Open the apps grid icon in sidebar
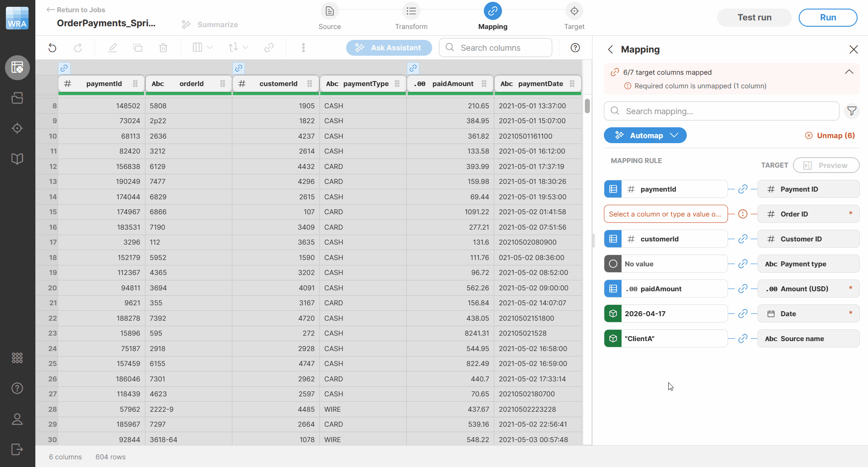This screenshot has width=868, height=467. 17,358
